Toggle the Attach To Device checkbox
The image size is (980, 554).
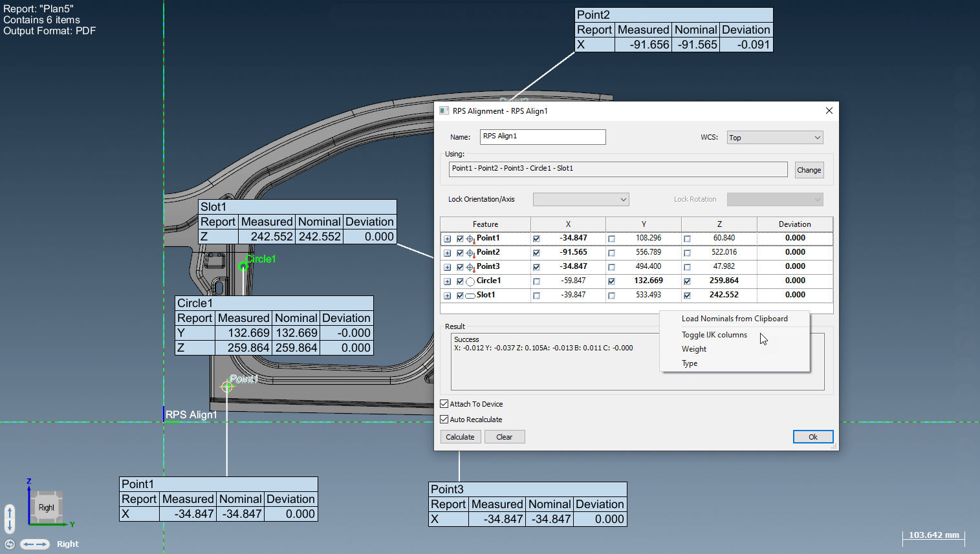(444, 404)
